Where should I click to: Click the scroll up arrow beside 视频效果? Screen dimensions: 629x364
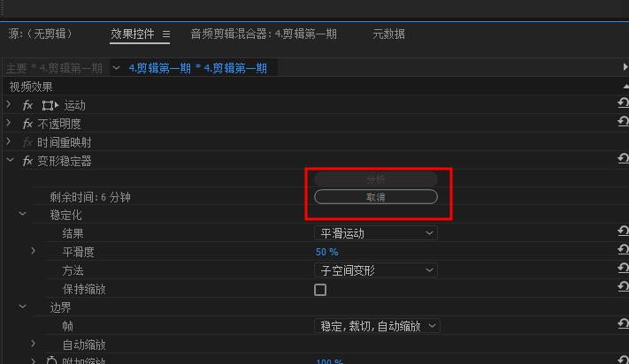625,87
